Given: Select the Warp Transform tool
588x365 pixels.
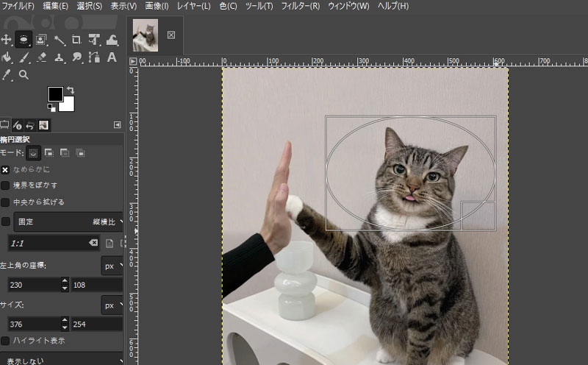Looking at the screenshot, I should (112, 40).
